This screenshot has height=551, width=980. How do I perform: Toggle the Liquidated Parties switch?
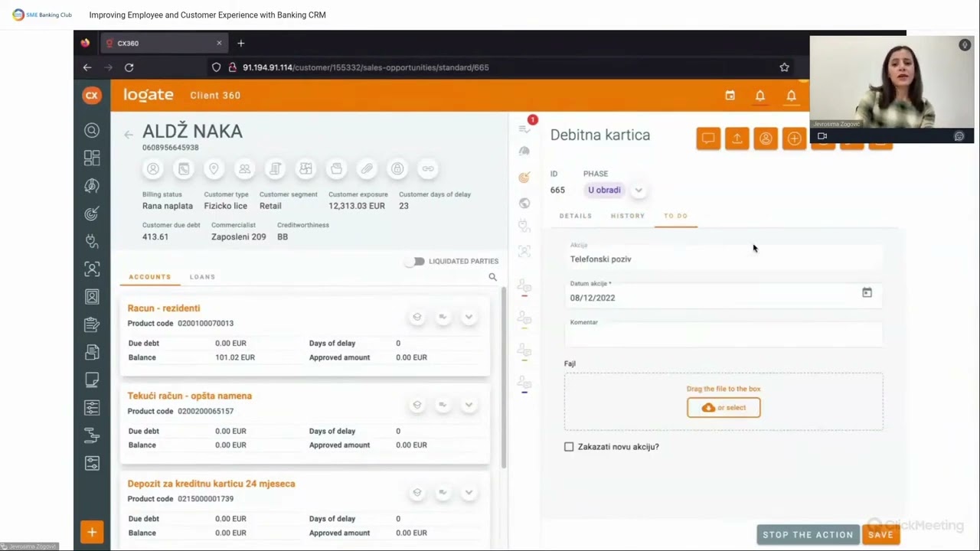coord(415,262)
